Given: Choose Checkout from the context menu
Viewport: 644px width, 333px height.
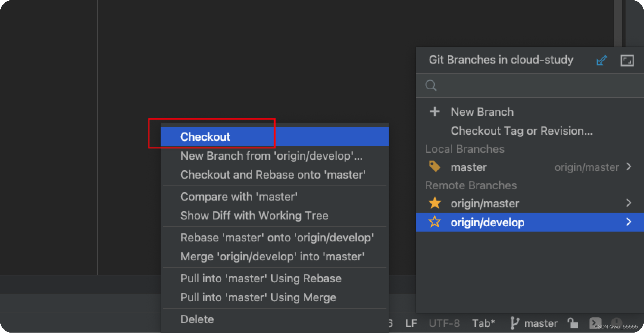Looking at the screenshot, I should click(205, 137).
